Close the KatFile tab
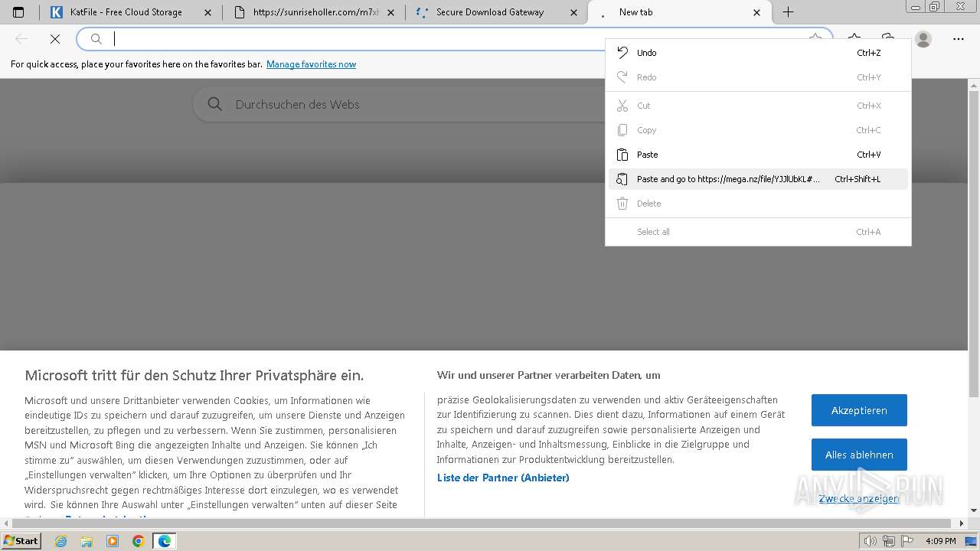This screenshot has height=551, width=980. pos(208,12)
